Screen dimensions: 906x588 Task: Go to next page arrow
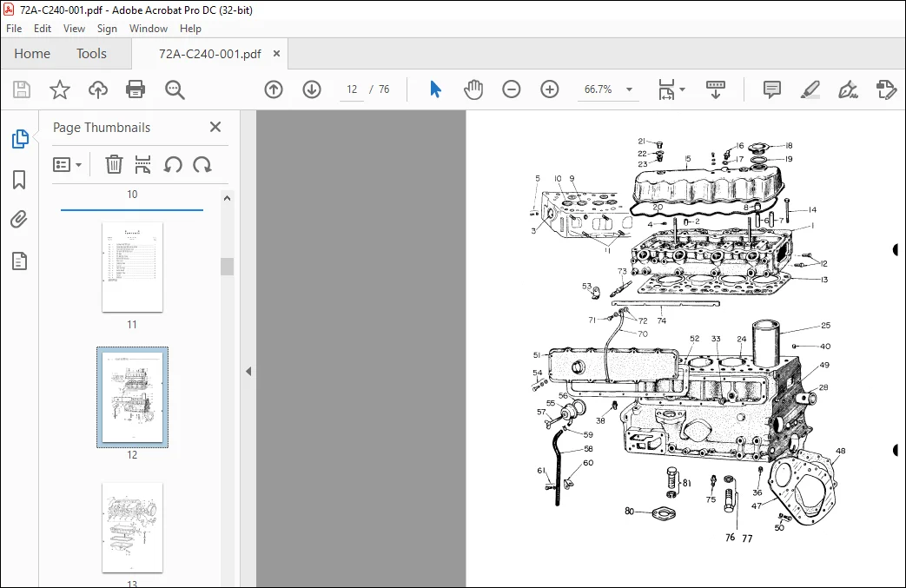[x=312, y=89]
